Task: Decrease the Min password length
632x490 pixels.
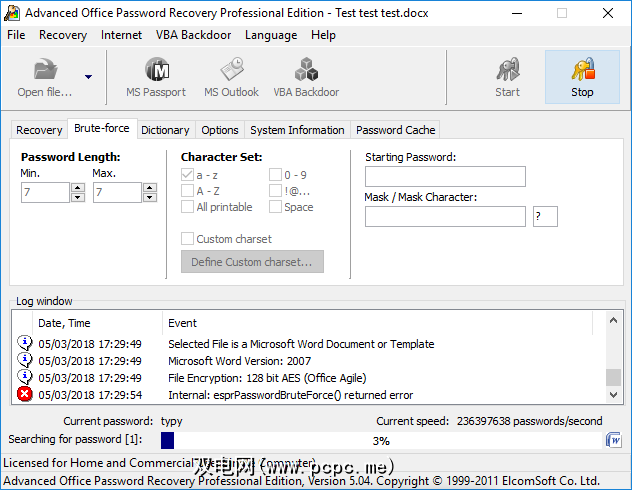Action: point(78,197)
